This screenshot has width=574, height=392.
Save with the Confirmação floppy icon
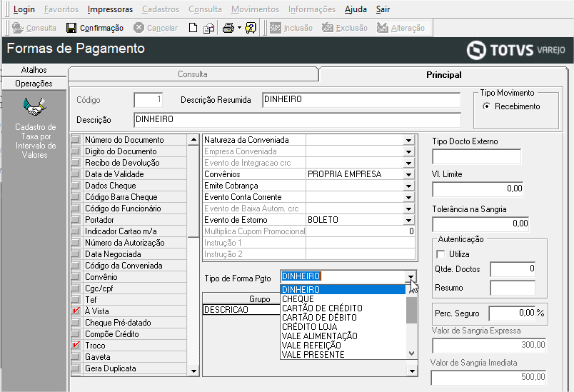click(71, 28)
